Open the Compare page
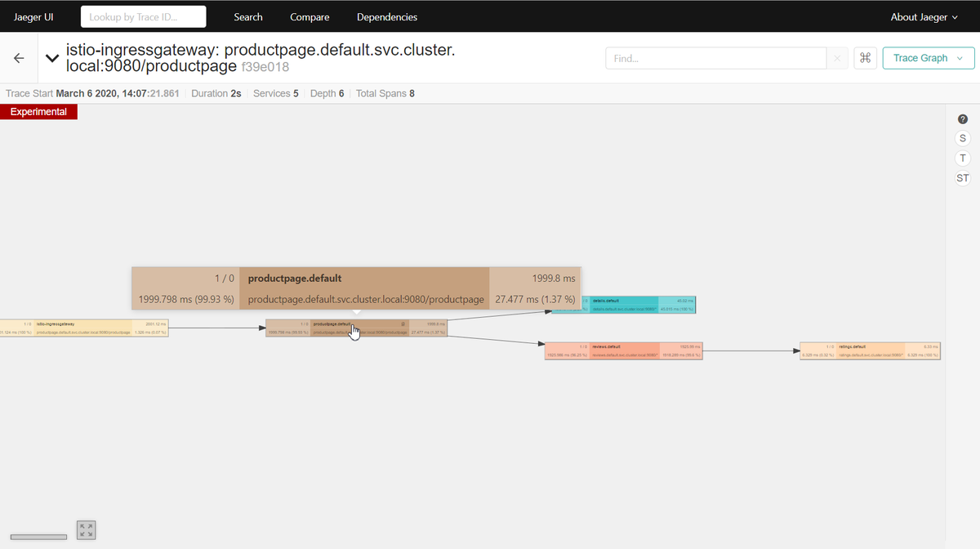Image resolution: width=980 pixels, height=549 pixels. point(310,16)
